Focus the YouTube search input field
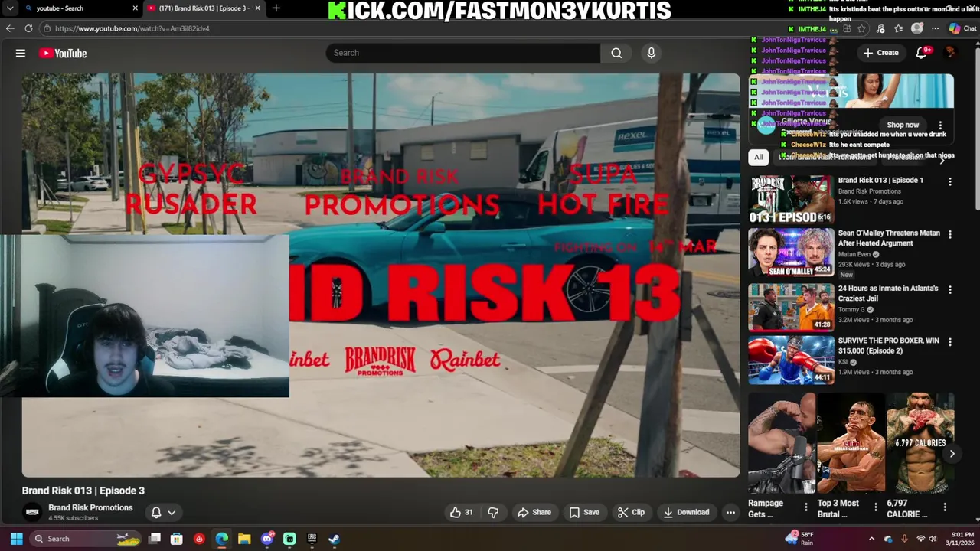 (463, 53)
